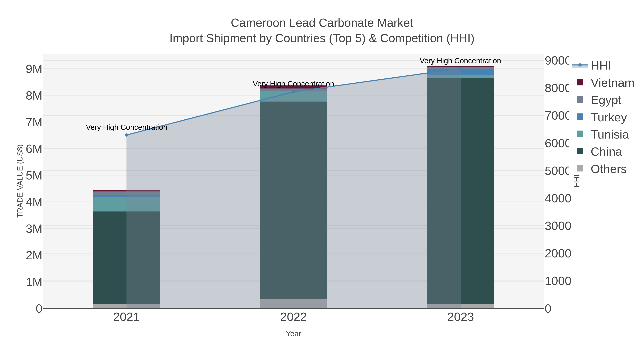The image size is (644, 362).
Task: Toggle the Egypt legend entry
Action: [x=599, y=100]
